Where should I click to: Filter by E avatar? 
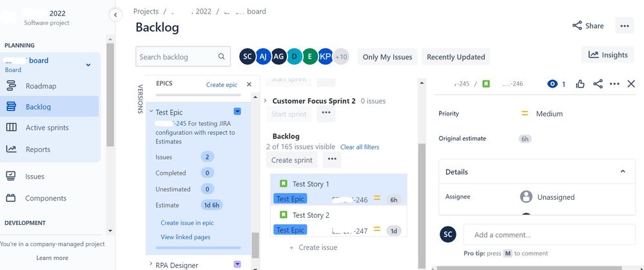(x=310, y=57)
